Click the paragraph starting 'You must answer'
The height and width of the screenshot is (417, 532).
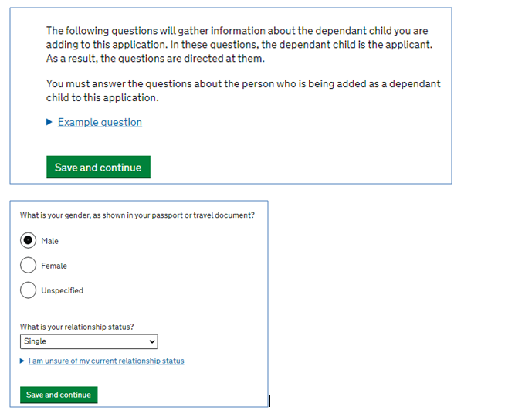point(243,90)
